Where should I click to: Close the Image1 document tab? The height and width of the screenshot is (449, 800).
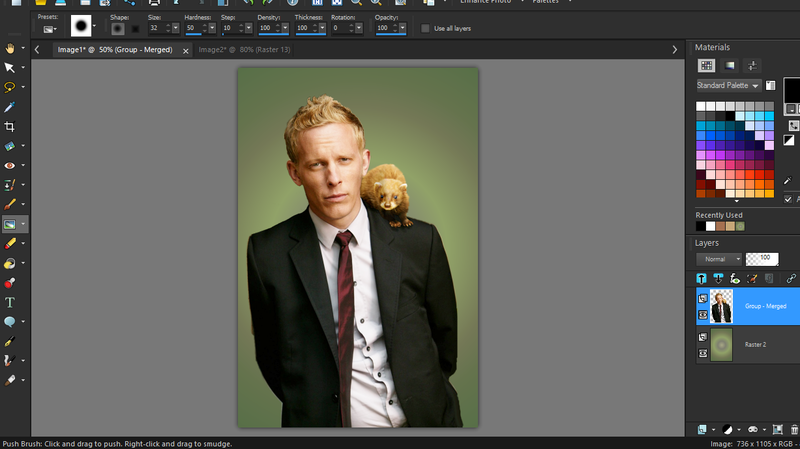pos(186,51)
